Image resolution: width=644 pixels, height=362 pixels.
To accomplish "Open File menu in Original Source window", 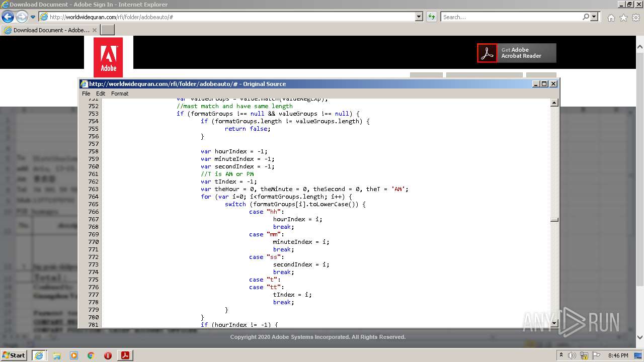I will pyautogui.click(x=86, y=94).
